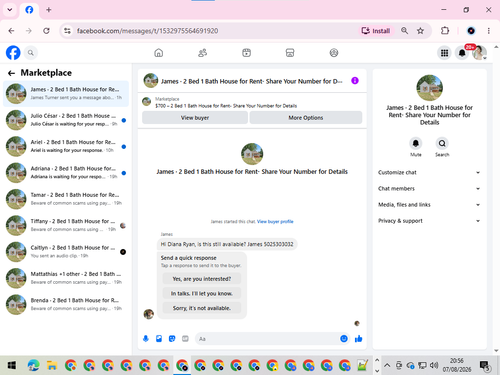Attach a photo using the image icon
Image resolution: width=500 pixels, height=375 pixels.
[x=159, y=339]
